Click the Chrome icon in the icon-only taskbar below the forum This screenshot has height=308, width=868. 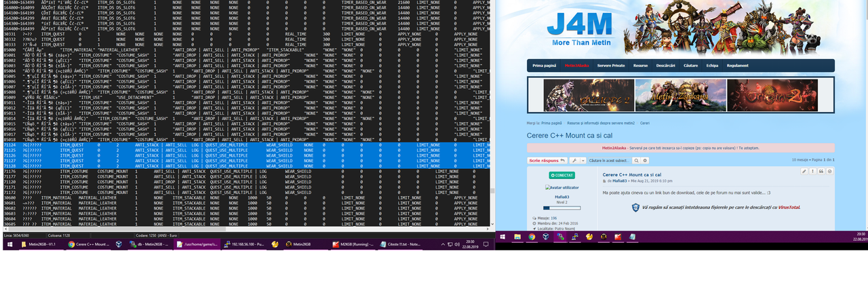tap(532, 237)
